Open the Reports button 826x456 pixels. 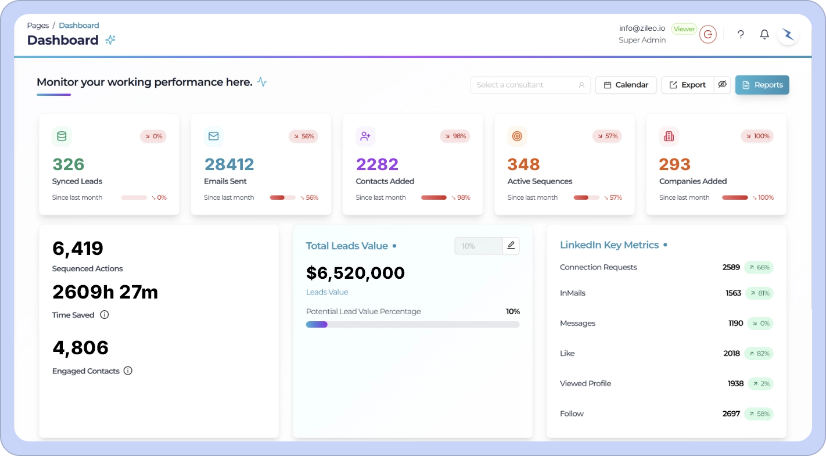pos(762,85)
